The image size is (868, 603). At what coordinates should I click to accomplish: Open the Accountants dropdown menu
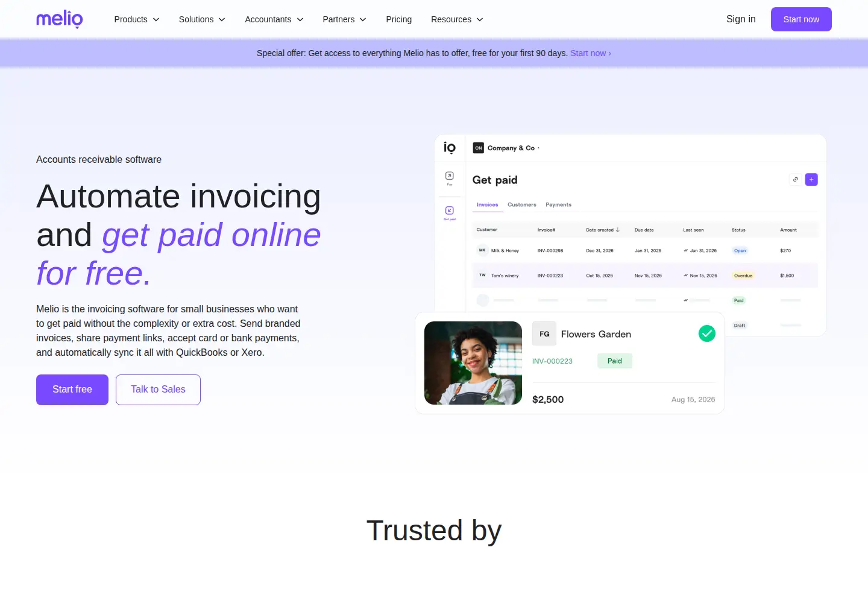pyautogui.click(x=274, y=19)
